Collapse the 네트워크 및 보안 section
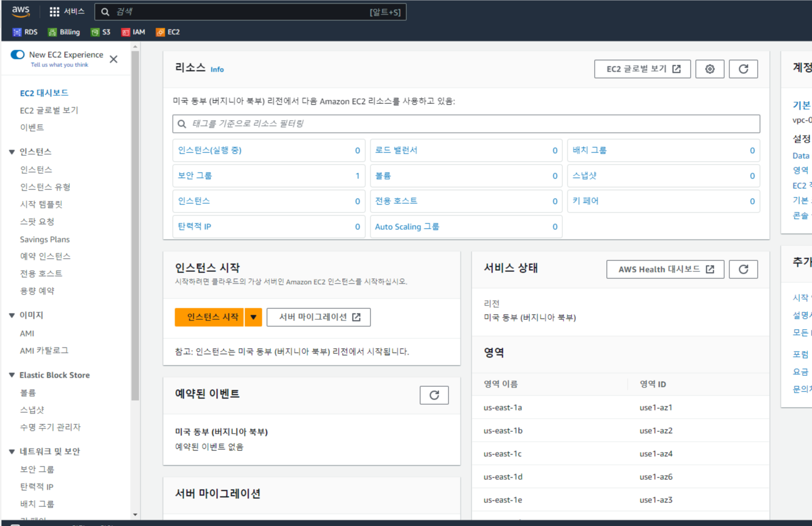The height and width of the screenshot is (526, 812). click(12, 452)
